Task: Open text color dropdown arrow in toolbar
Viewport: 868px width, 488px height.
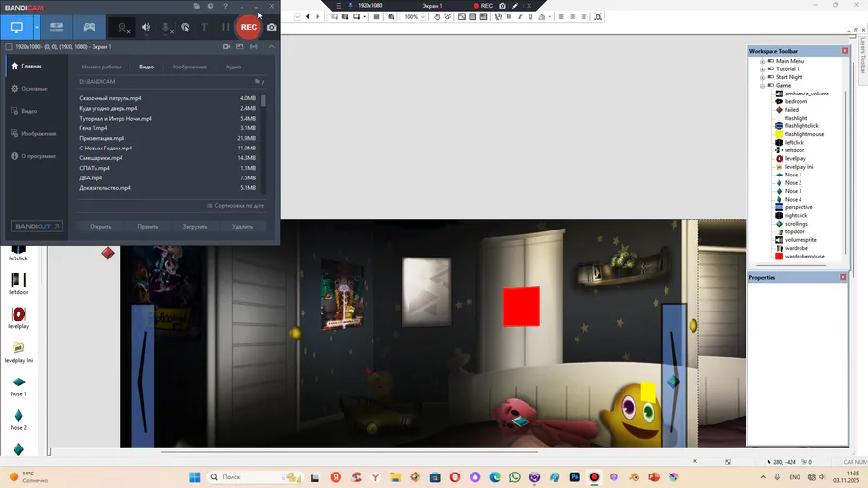Action: pyautogui.click(x=549, y=17)
